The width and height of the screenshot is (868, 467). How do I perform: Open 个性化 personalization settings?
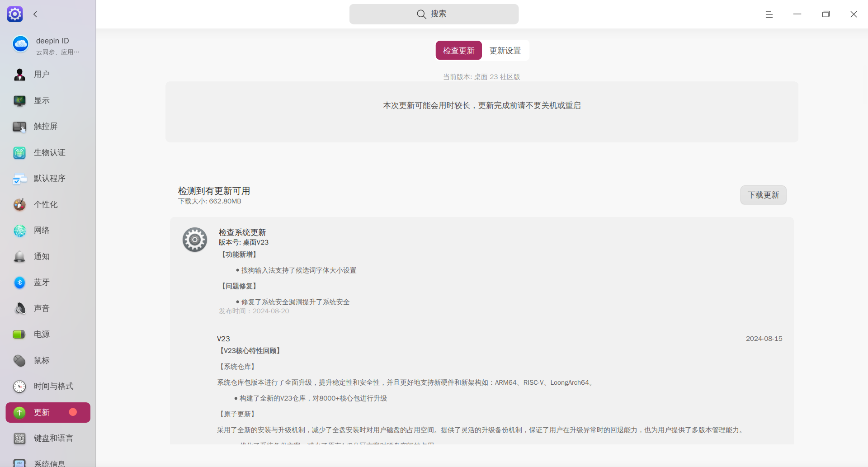pos(19,204)
